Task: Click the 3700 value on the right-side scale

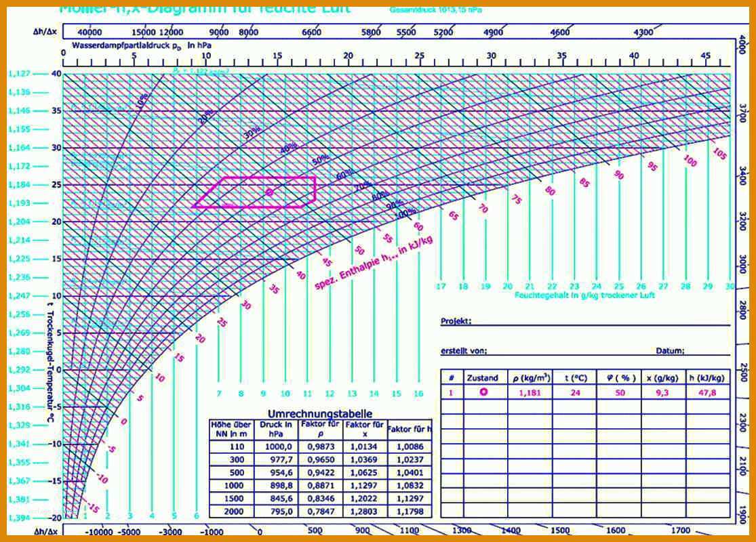Action: [743, 113]
